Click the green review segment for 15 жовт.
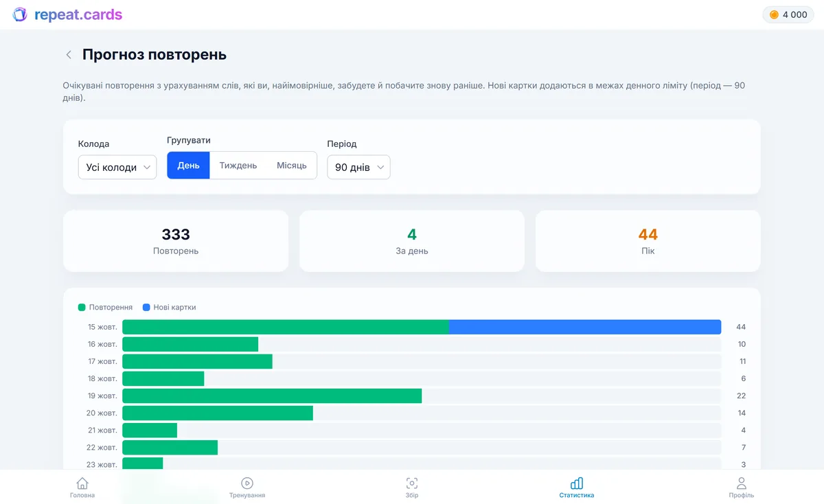Screen dimensions: 824x504 pos(286,327)
